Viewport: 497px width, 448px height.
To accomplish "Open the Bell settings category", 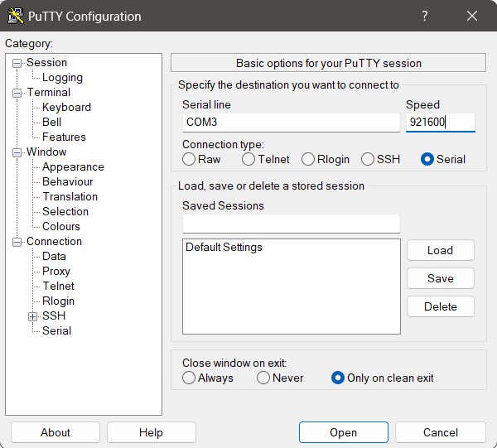I will click(x=51, y=122).
